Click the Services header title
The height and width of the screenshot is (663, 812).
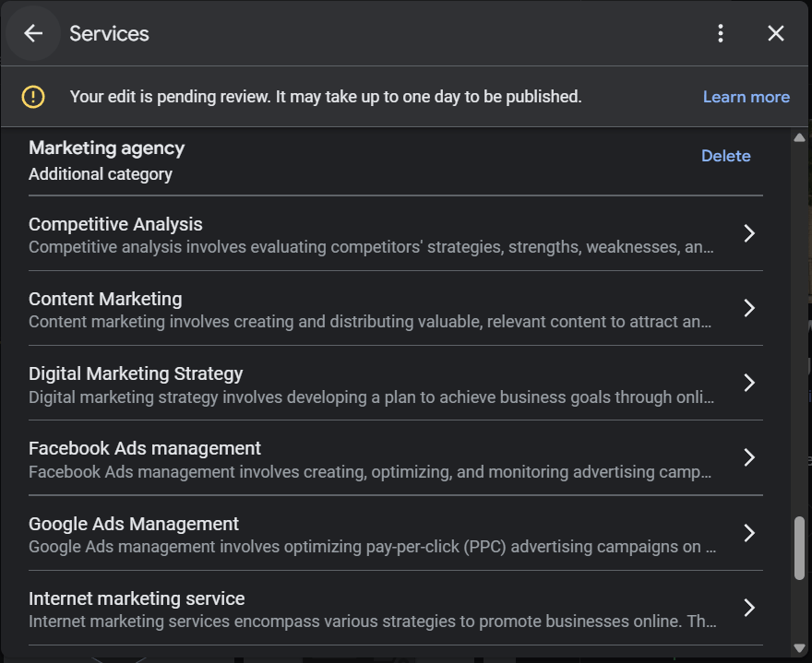pos(109,33)
